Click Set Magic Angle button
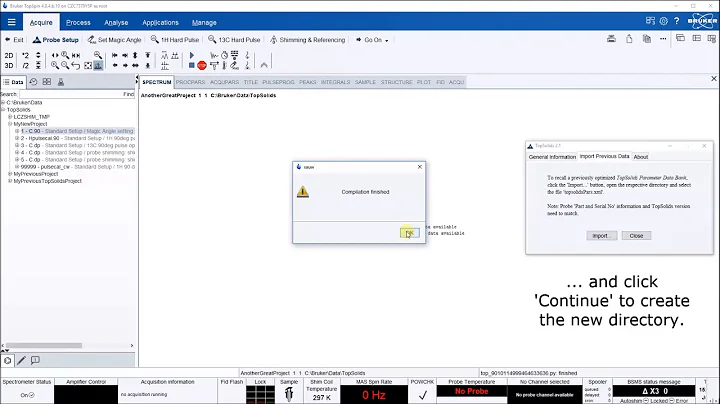The image size is (720, 404). point(114,40)
